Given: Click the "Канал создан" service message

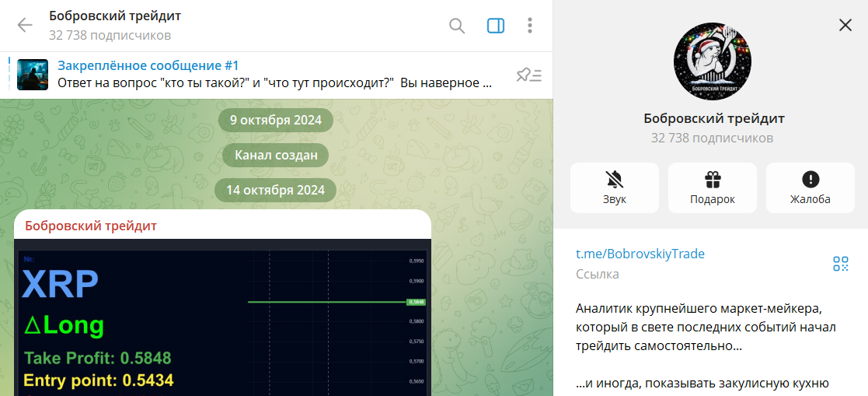Looking at the screenshot, I should click(276, 156).
